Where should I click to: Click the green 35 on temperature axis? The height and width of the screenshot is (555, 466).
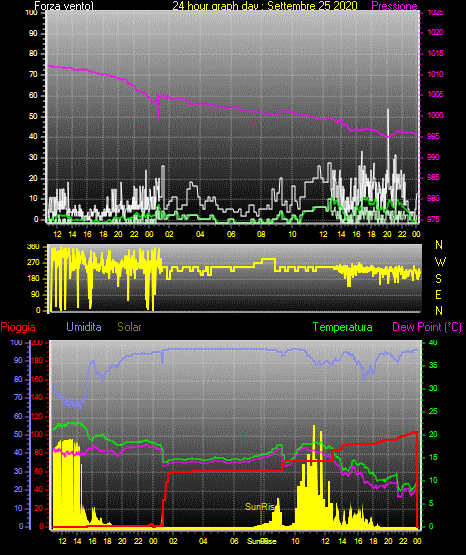pos(433,366)
